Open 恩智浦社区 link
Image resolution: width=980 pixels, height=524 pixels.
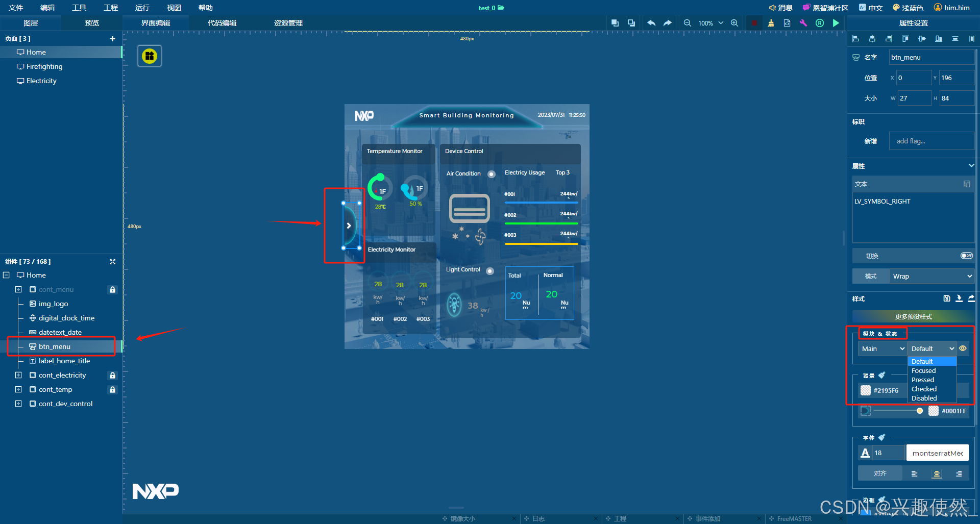click(825, 8)
